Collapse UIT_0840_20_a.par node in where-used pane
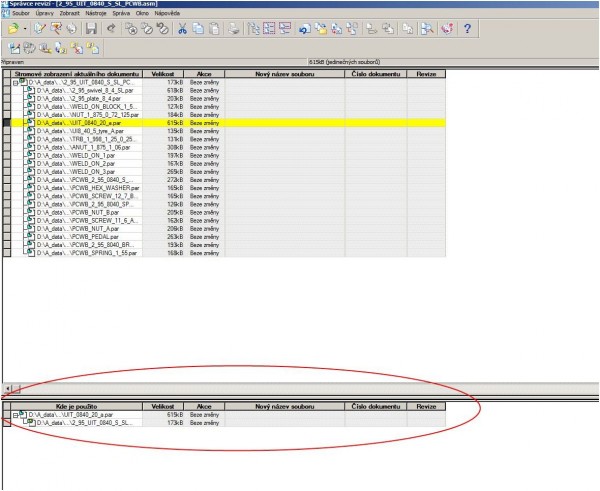Viewport: 600px width, 491px height. pos(15,414)
